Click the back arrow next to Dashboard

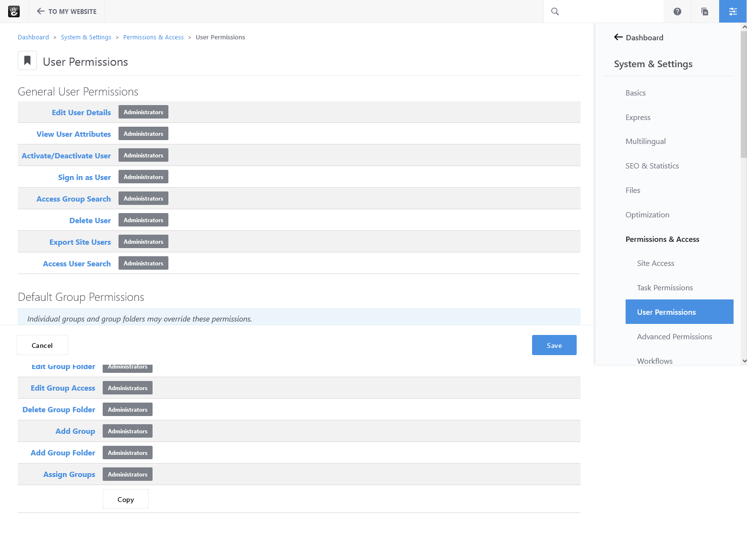(x=618, y=37)
